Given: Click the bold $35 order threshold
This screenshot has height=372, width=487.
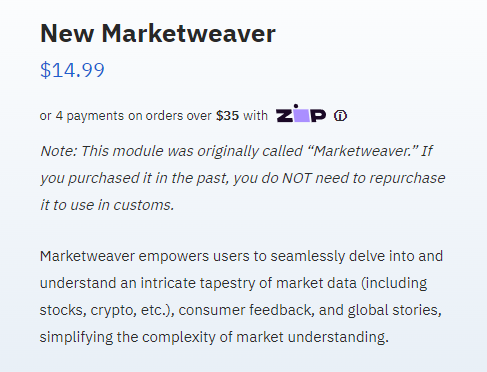Looking at the screenshot, I should click(x=227, y=116).
